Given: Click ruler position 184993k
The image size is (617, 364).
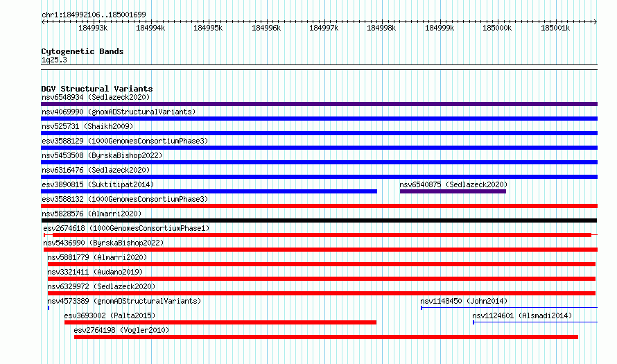Looking at the screenshot, I should point(93,28).
